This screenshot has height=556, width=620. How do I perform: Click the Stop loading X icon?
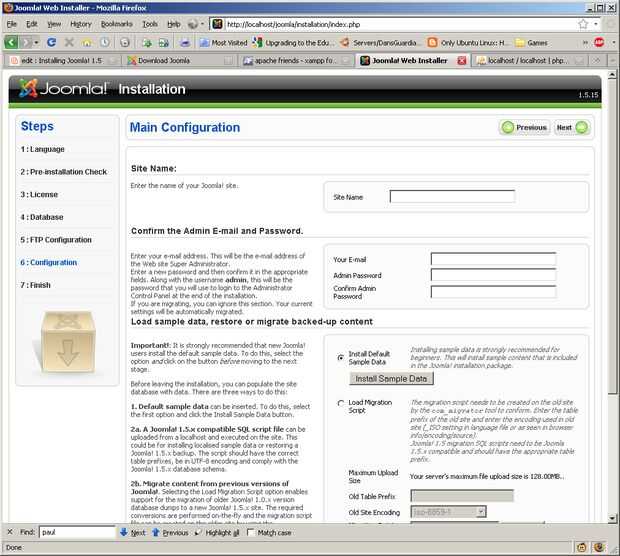69,42
